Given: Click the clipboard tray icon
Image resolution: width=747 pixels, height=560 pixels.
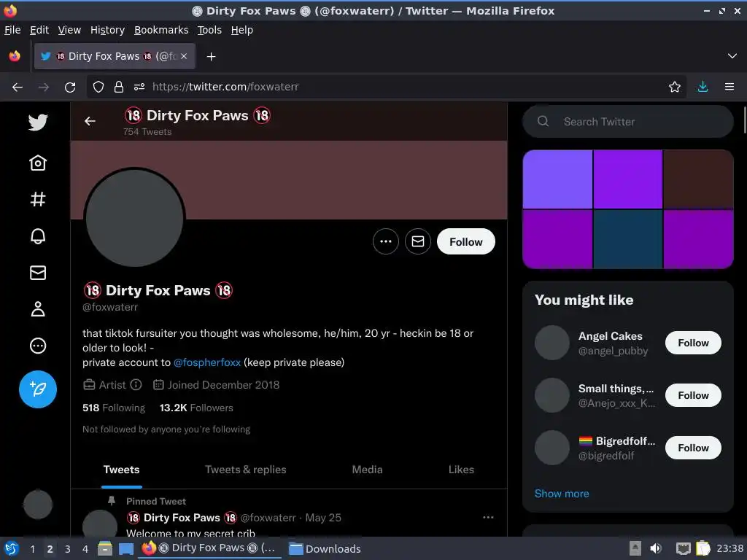Looking at the screenshot, I should [x=703, y=548].
